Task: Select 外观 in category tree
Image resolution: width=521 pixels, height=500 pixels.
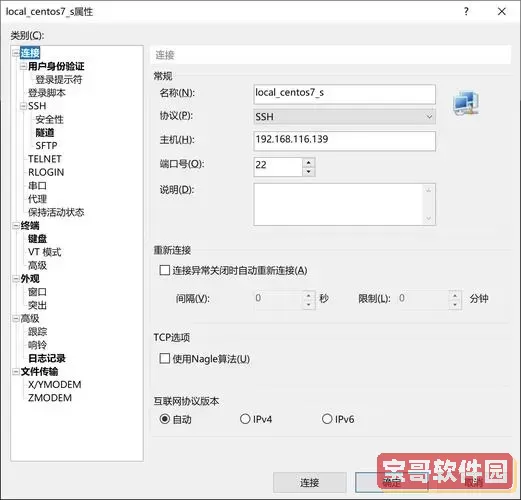Action: click(30, 279)
